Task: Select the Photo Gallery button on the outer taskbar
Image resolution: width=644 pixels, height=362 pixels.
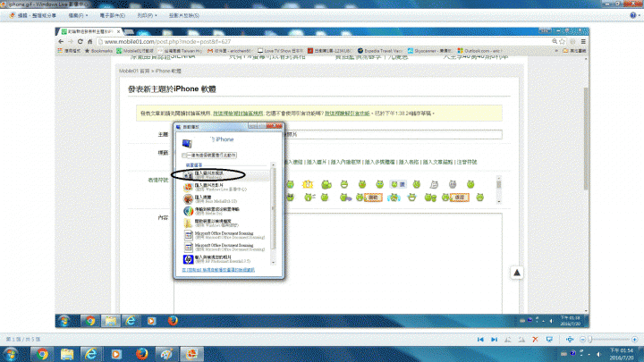Action: coord(191,354)
